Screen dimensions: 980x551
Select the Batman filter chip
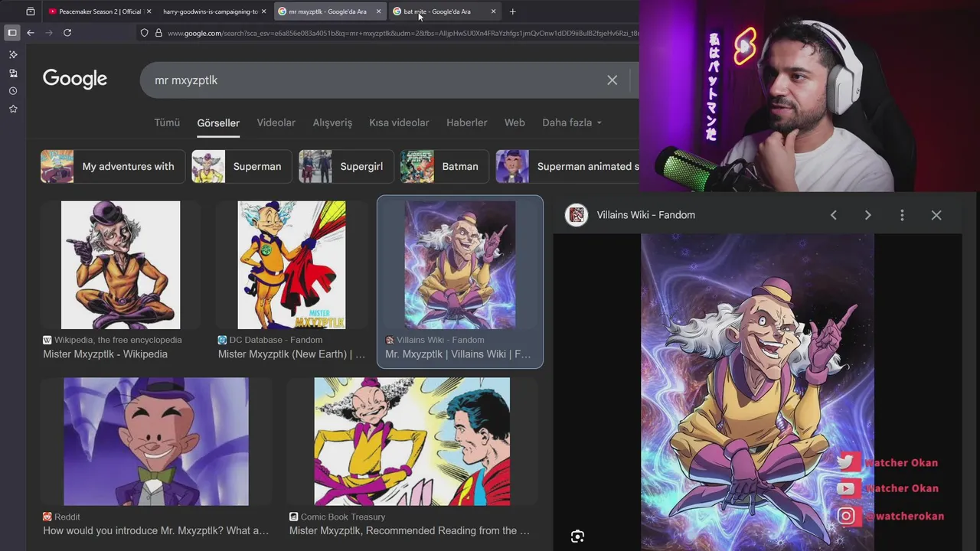pyautogui.click(x=444, y=167)
